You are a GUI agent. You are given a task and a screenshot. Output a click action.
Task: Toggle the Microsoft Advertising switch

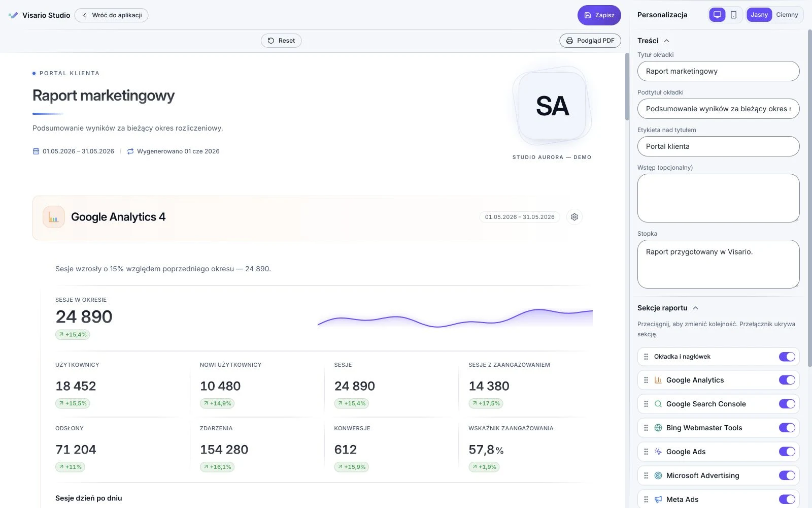pos(787,475)
